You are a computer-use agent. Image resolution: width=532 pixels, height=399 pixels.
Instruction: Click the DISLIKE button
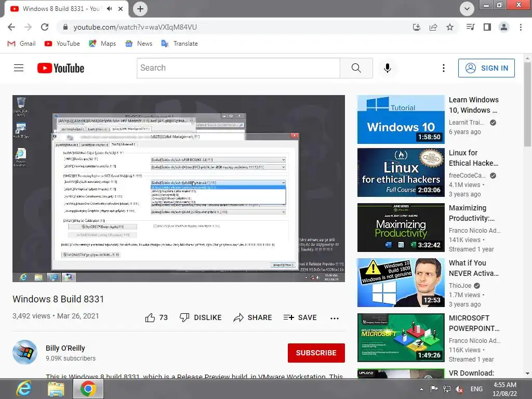pyautogui.click(x=201, y=317)
